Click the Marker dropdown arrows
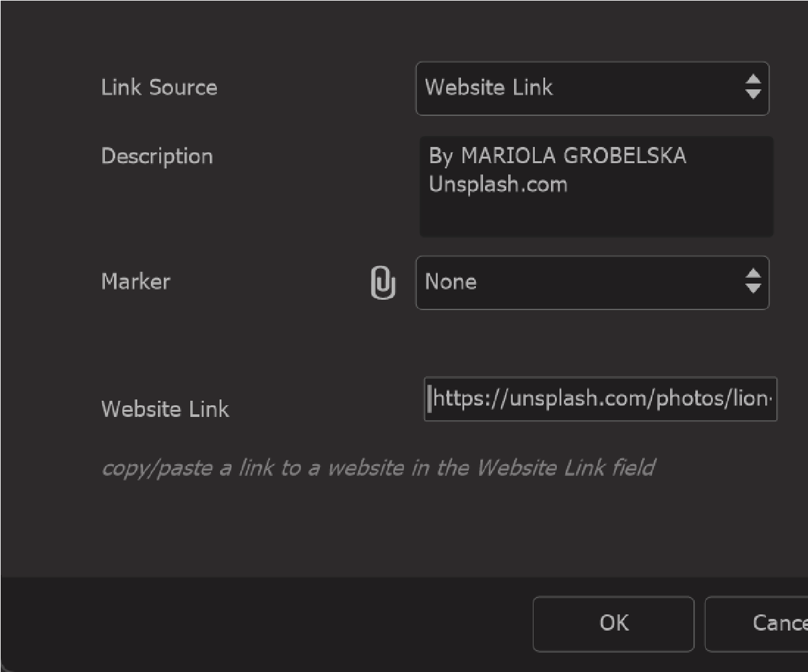This screenshot has height=672, width=808. (752, 281)
